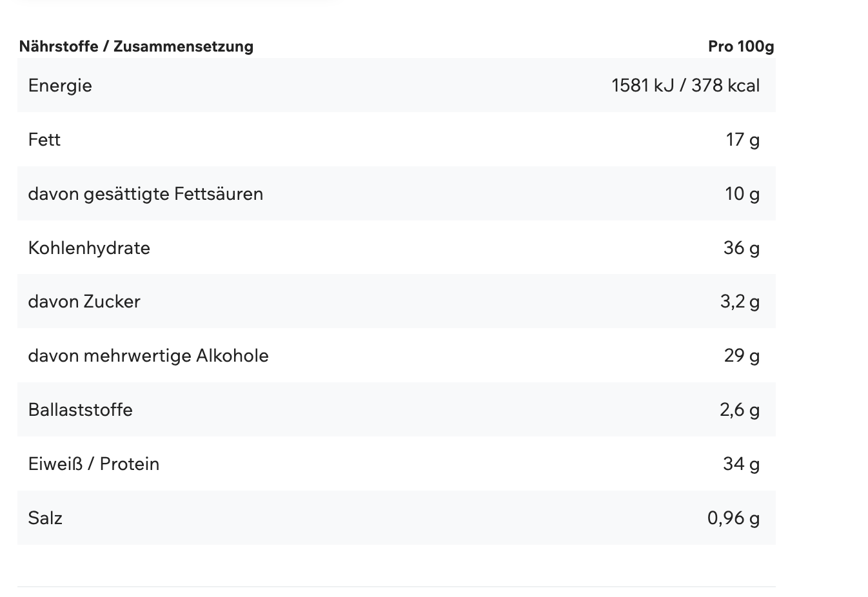Click the 17 g fat value
The image size is (868, 597).
tap(742, 140)
